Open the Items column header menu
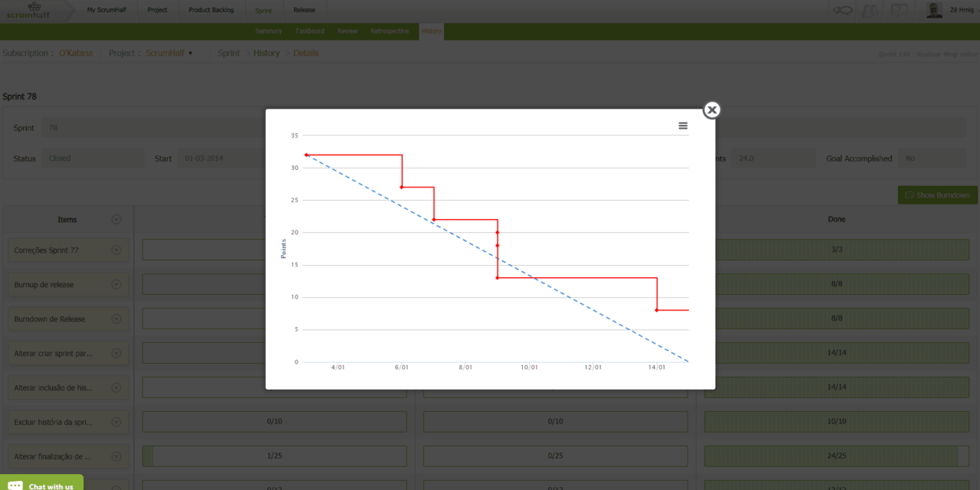980x490 pixels. point(116,219)
